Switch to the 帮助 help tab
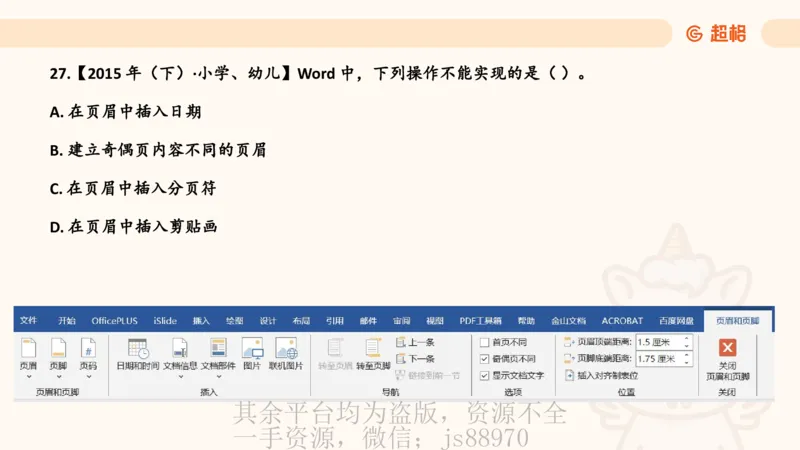The height and width of the screenshot is (450, 800). coord(526,320)
